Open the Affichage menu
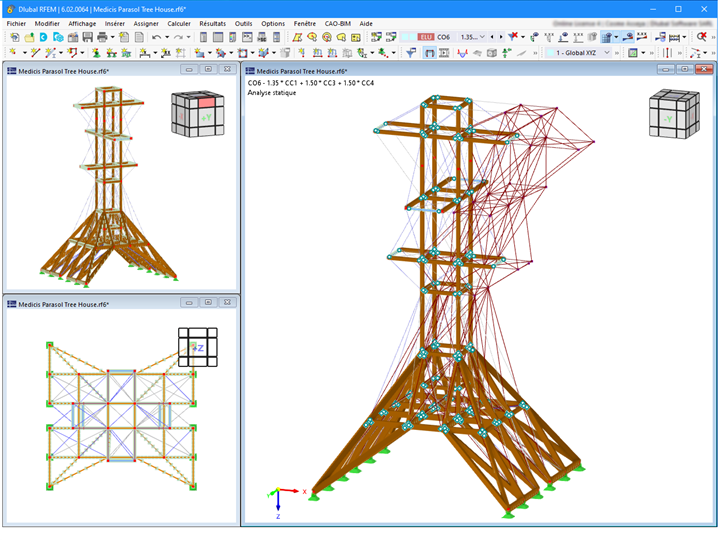 pos(82,23)
